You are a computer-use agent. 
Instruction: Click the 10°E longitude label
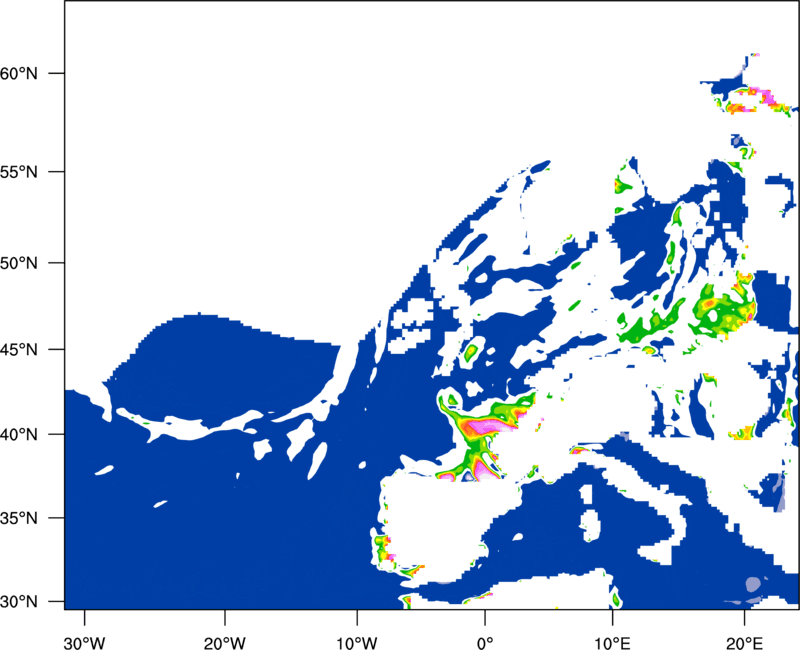coord(612,643)
